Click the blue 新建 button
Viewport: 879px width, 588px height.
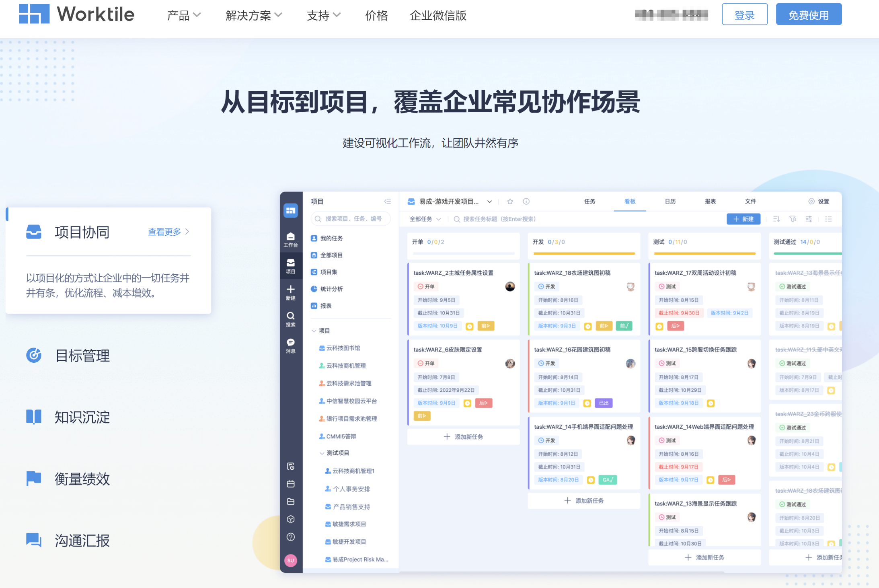tap(743, 219)
